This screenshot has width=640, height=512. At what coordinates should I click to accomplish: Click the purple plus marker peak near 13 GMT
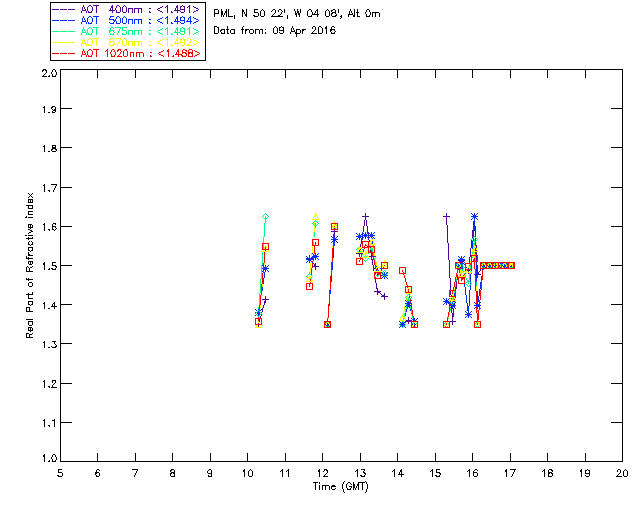(x=366, y=216)
